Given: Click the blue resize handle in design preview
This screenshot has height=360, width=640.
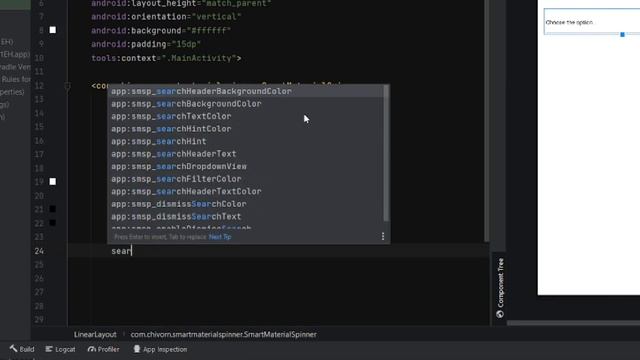Looking at the screenshot, I should tap(622, 35).
